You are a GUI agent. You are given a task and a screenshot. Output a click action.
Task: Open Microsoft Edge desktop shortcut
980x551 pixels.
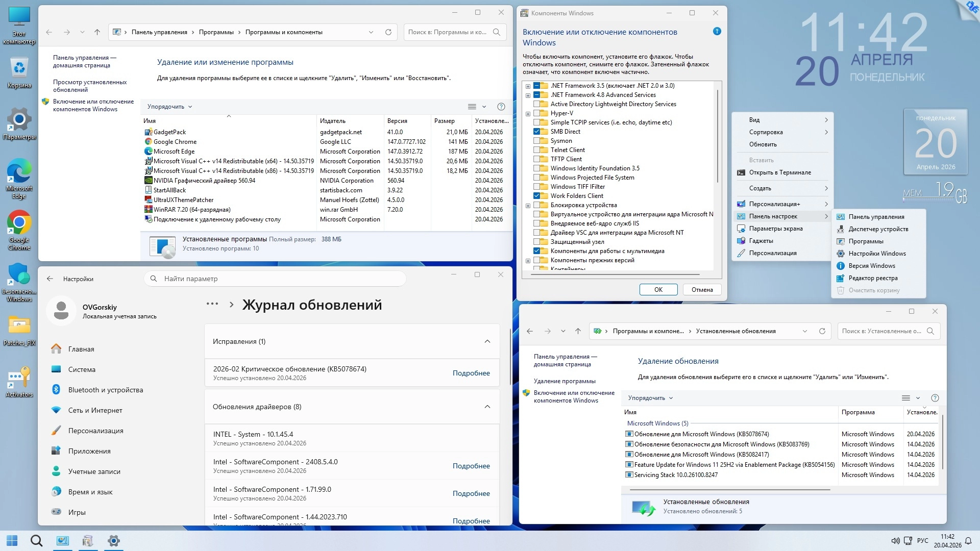coord(19,173)
